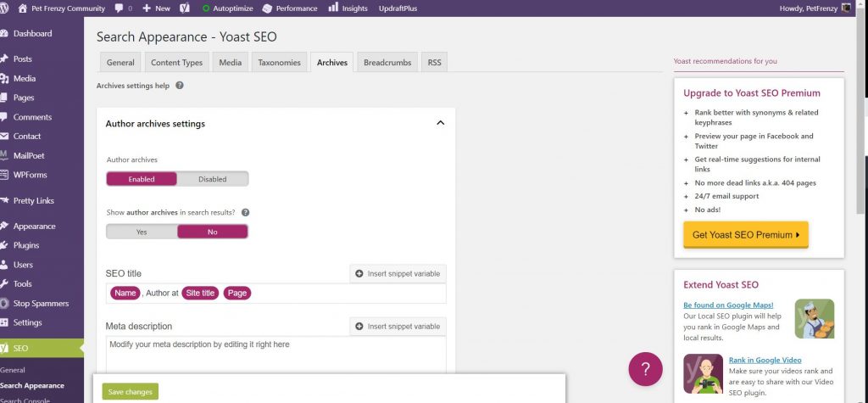The image size is (868, 403).
Task: Open Appearance in sidebar
Action: [x=34, y=227]
